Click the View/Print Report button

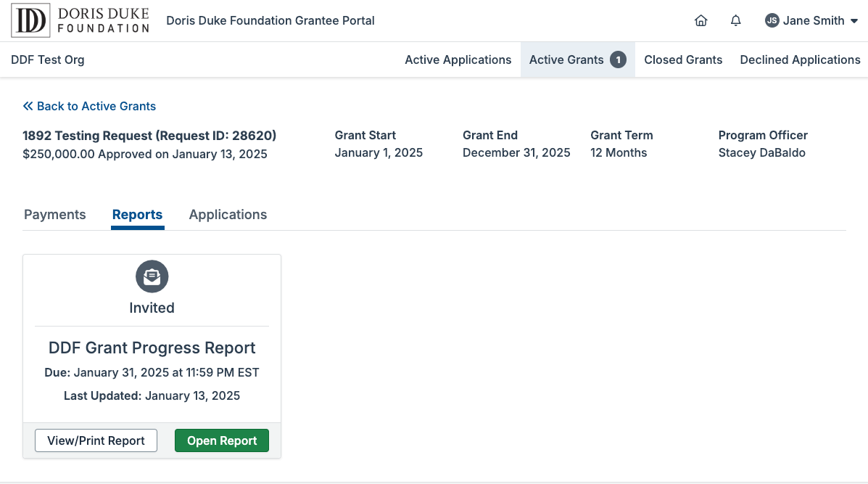tap(96, 440)
